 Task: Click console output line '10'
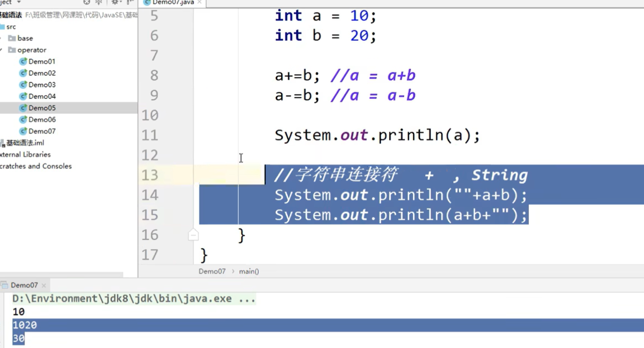(x=19, y=312)
